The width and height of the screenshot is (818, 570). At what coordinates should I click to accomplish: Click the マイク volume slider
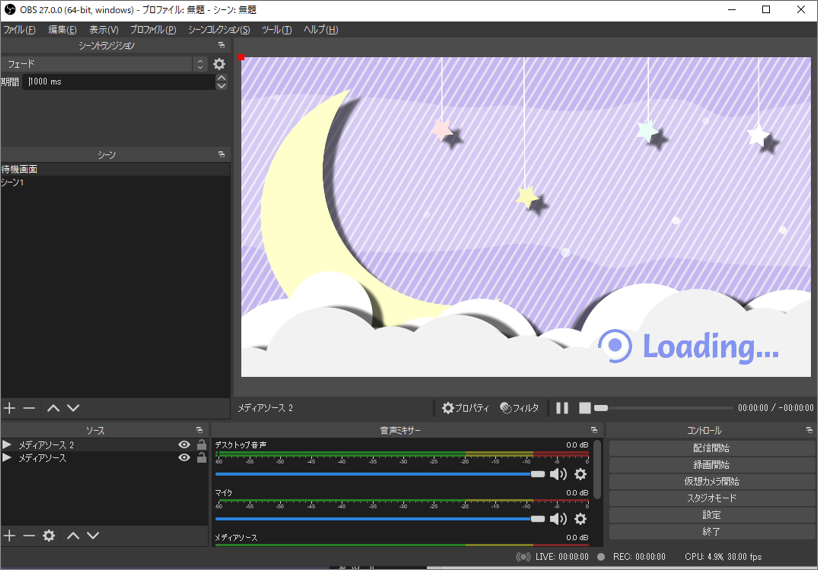tap(378, 519)
